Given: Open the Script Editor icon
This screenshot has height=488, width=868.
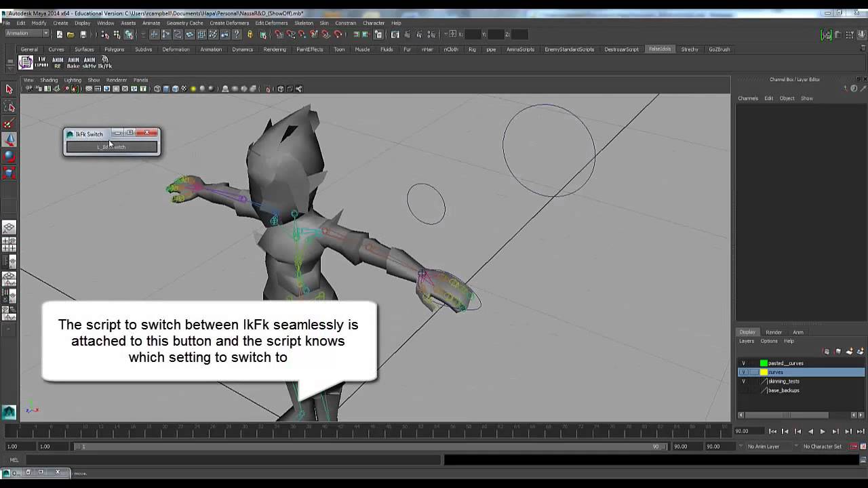Looking at the screenshot, I should pyautogui.click(x=863, y=460).
